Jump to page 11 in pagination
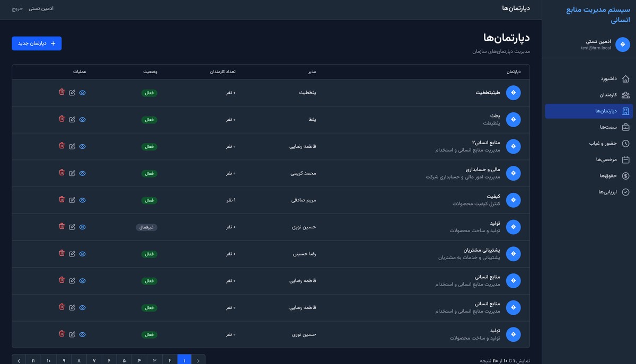 point(33,360)
